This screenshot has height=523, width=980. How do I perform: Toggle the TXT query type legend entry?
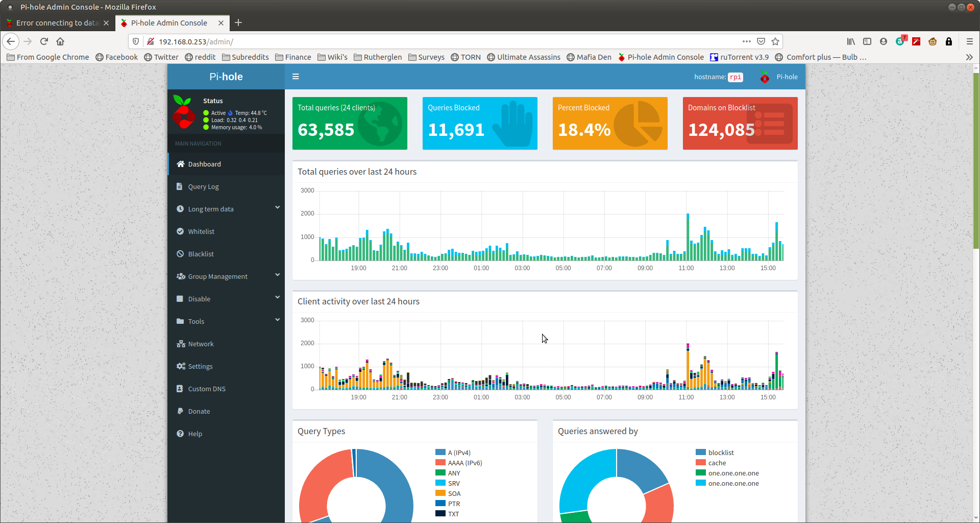[x=447, y=514]
